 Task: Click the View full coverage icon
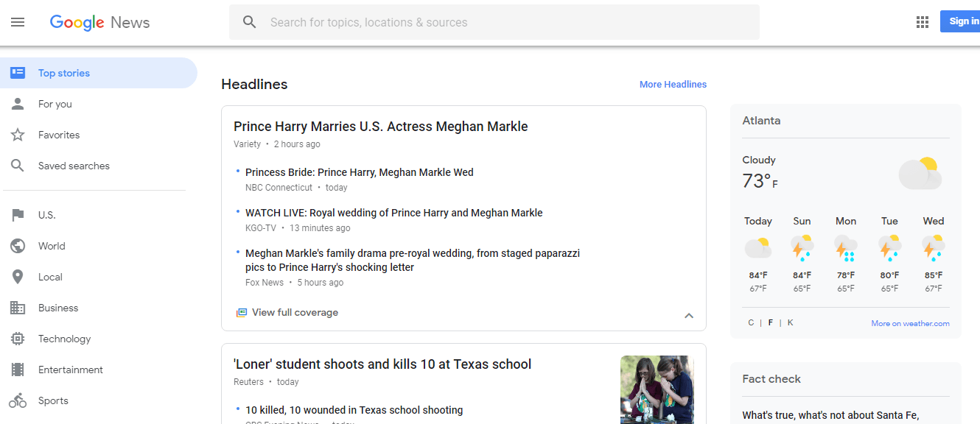[241, 313]
